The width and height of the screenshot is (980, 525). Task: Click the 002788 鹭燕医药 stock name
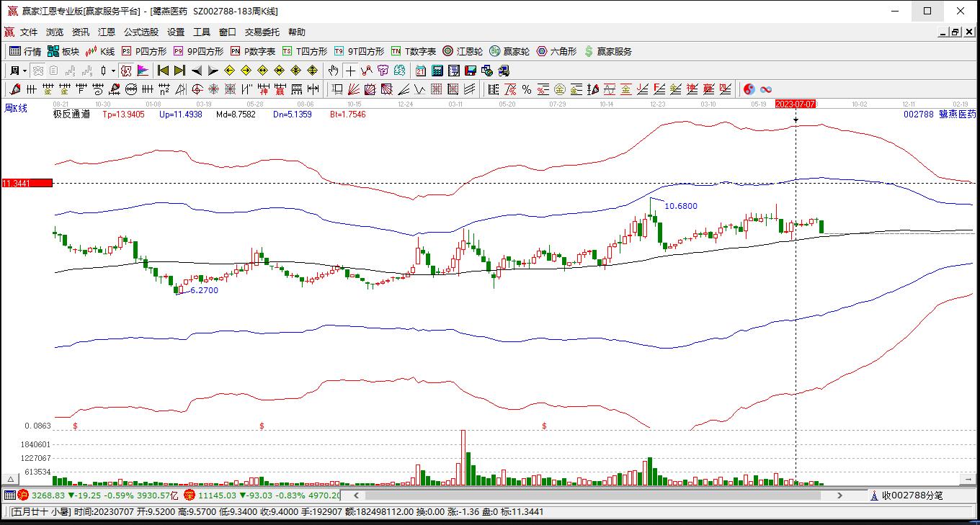(x=940, y=114)
